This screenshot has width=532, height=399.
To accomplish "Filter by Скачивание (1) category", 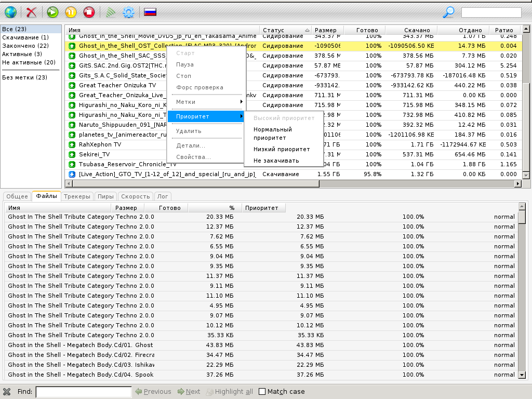I will [25, 37].
